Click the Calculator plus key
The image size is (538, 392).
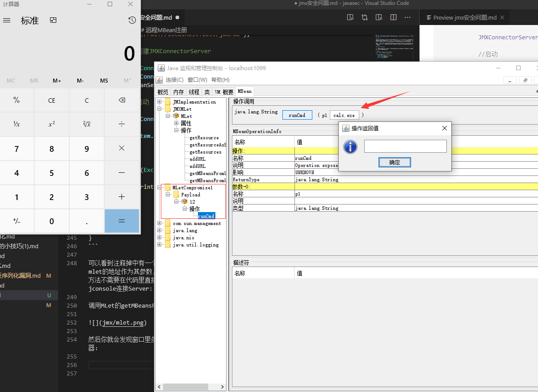pyautogui.click(x=122, y=196)
